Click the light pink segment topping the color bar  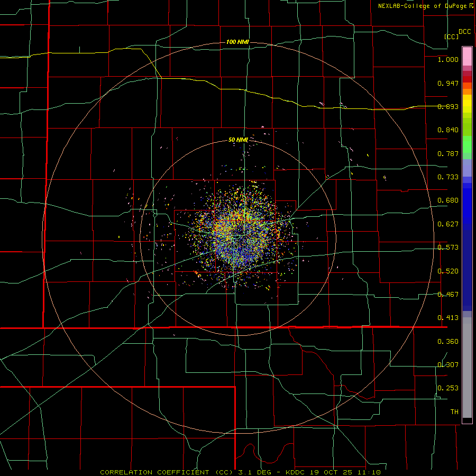467,57
